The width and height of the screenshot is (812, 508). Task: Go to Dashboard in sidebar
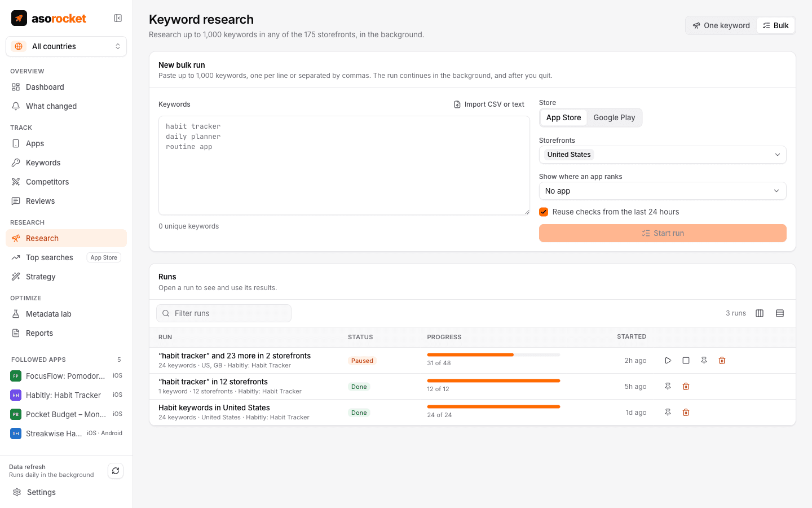67,87
